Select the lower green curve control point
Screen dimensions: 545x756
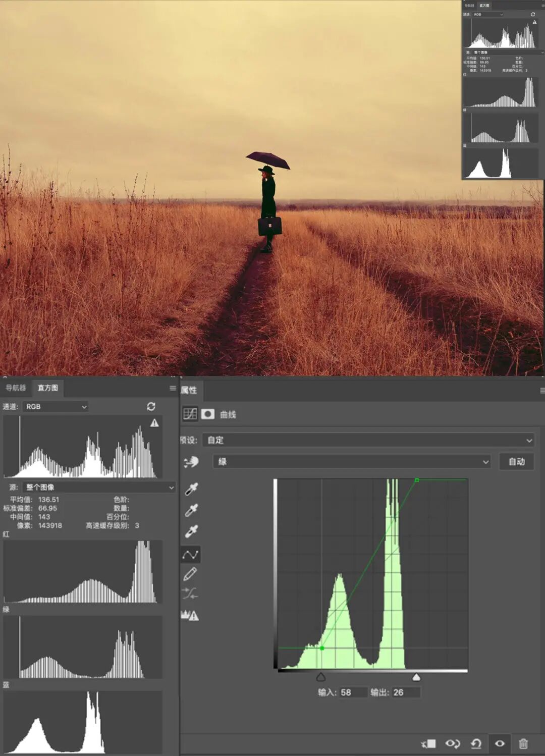[x=322, y=648]
